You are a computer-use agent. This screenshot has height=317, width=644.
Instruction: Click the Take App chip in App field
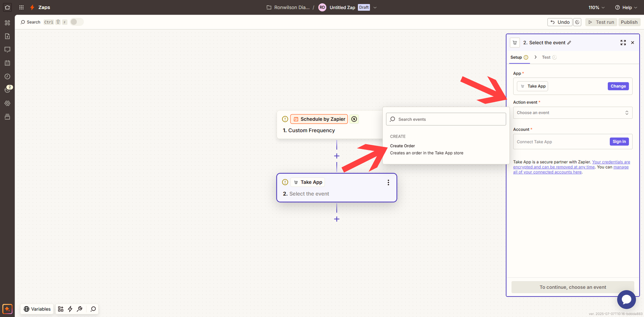point(533,86)
